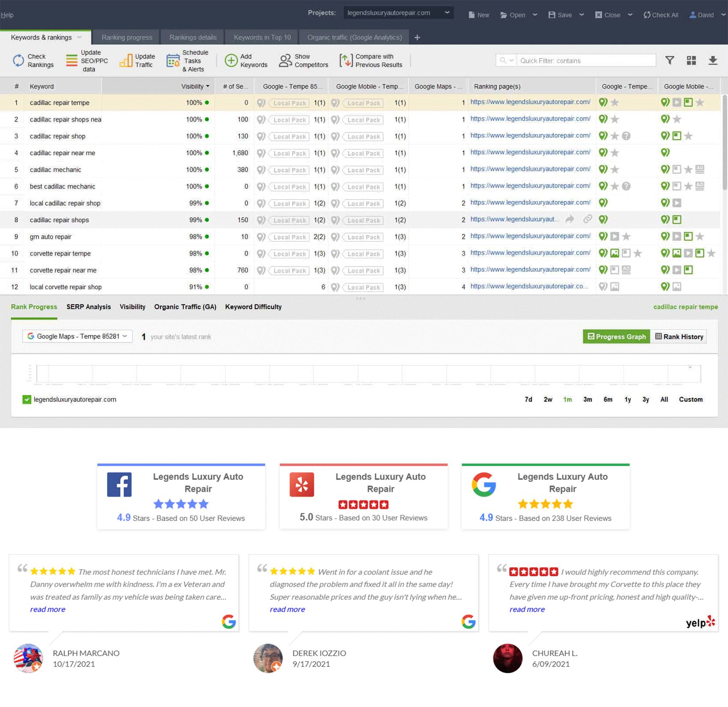The width and height of the screenshot is (728, 707).
Task: Open Keywords in Top 10 tab
Action: click(262, 38)
